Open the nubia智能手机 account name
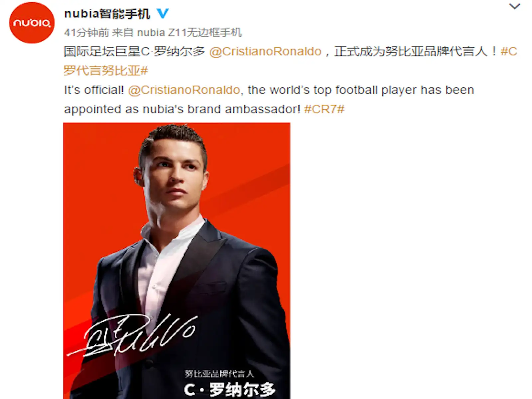532x399 pixels. (x=107, y=14)
